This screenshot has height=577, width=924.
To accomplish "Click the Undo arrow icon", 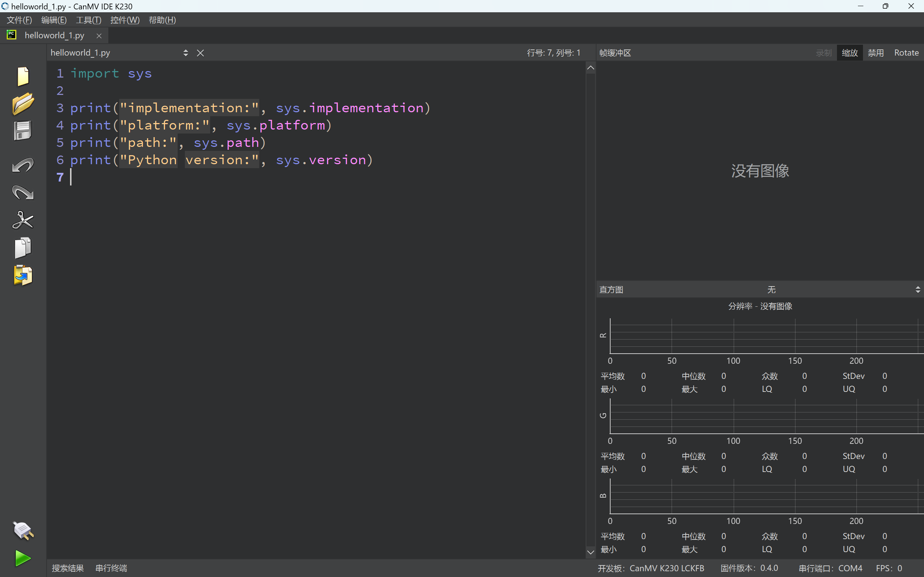I will point(23,166).
